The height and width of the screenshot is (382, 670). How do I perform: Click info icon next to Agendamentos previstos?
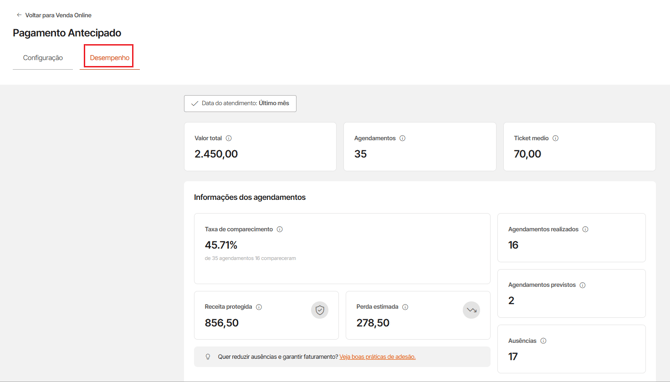(x=582, y=285)
